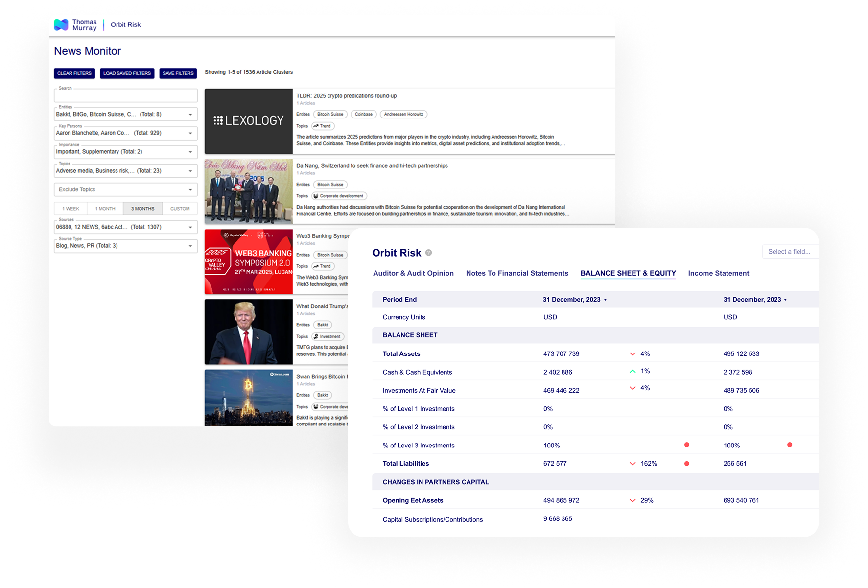Click the Orbit Risk header link

tap(126, 24)
